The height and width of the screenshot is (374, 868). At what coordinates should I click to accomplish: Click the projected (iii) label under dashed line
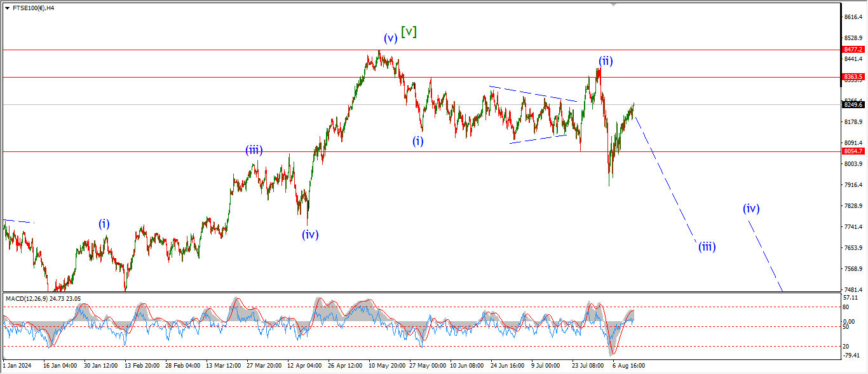click(707, 247)
